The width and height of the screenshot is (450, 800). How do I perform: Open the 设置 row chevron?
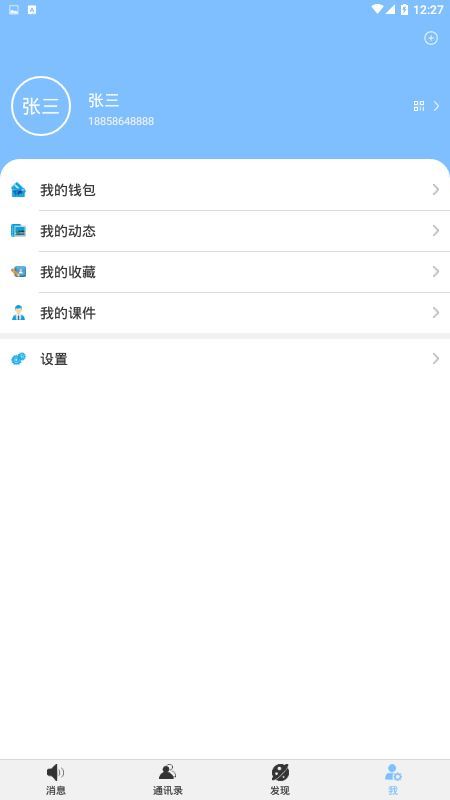pos(436,359)
